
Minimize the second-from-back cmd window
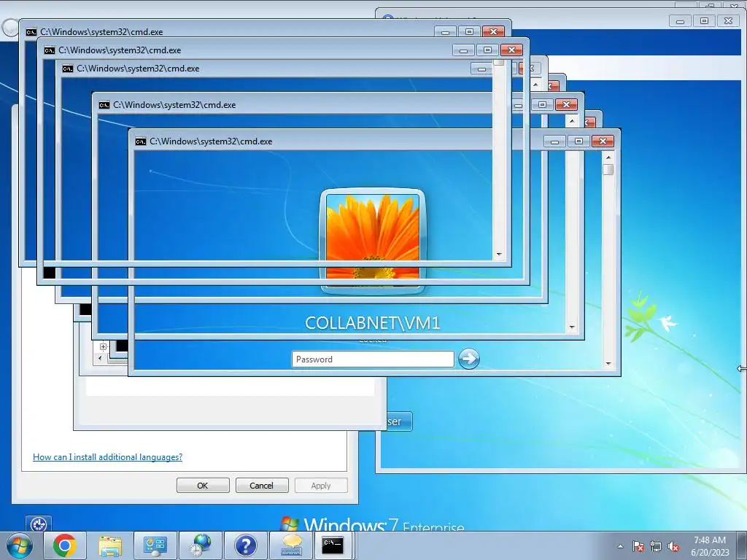pyautogui.click(x=463, y=50)
